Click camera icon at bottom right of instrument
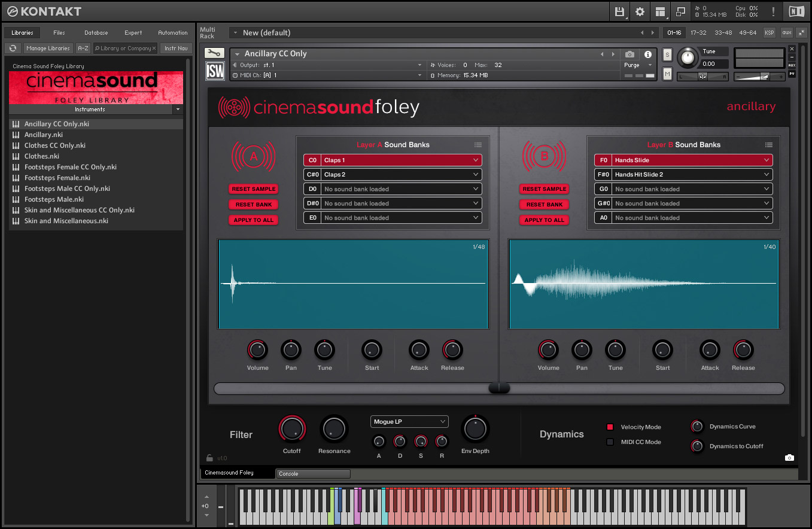 tap(789, 458)
